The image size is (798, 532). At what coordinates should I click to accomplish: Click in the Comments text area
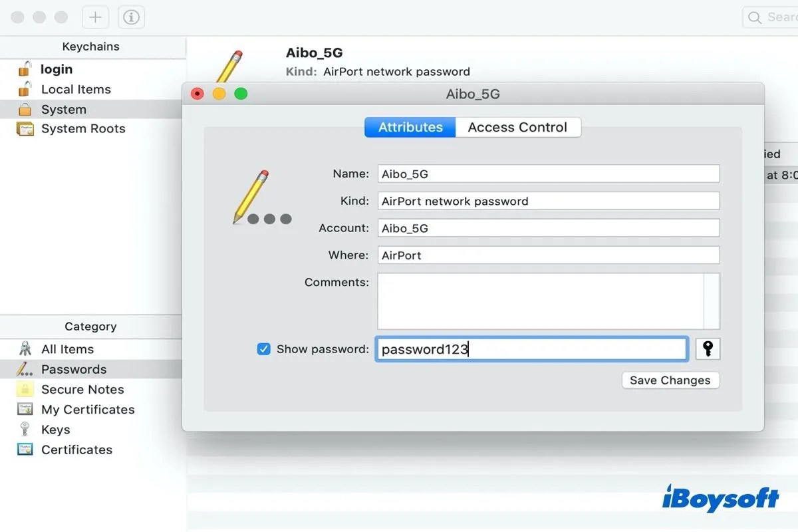coord(548,301)
